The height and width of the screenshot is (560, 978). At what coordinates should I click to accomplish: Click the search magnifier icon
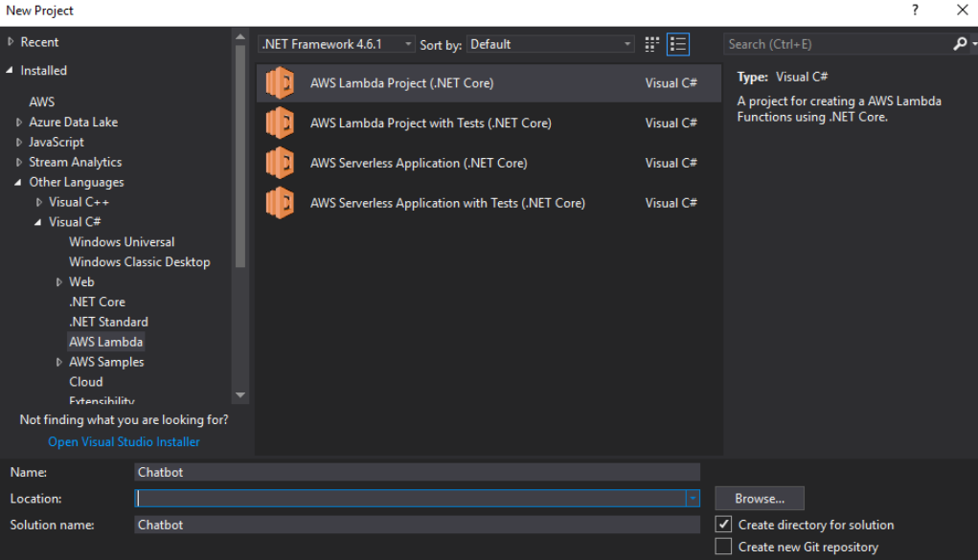pos(960,44)
